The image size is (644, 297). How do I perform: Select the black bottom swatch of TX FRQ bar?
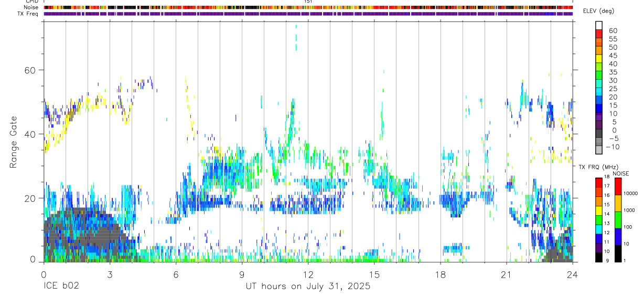click(599, 257)
